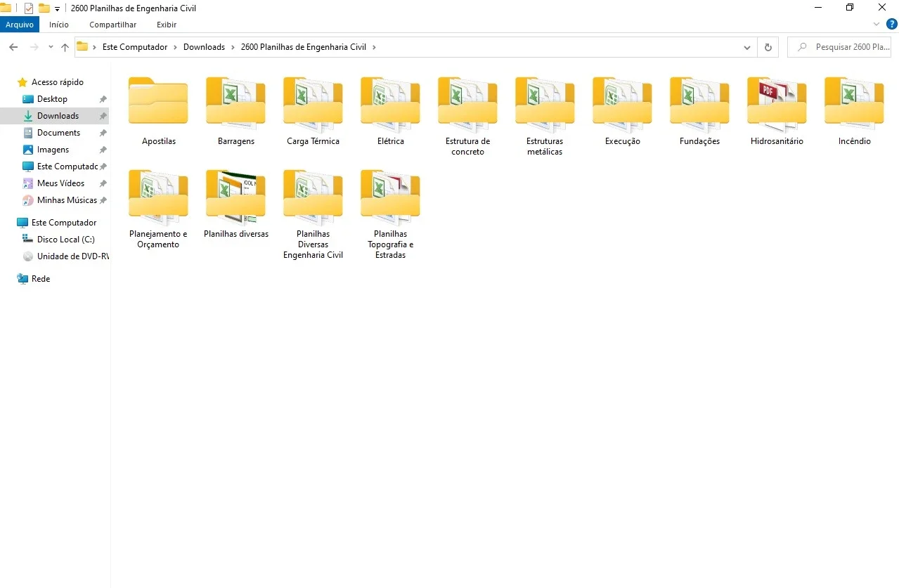This screenshot has width=899, height=588.
Task: Select pinned Este Computador quick access item
Action: tap(67, 166)
